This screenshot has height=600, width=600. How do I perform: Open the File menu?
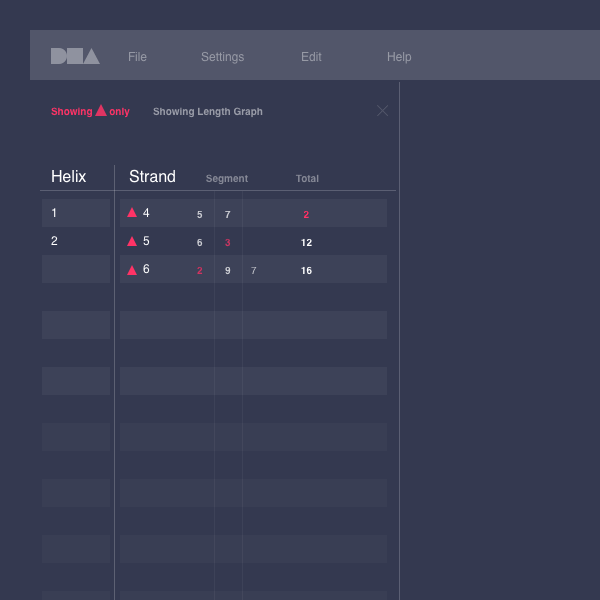137,57
